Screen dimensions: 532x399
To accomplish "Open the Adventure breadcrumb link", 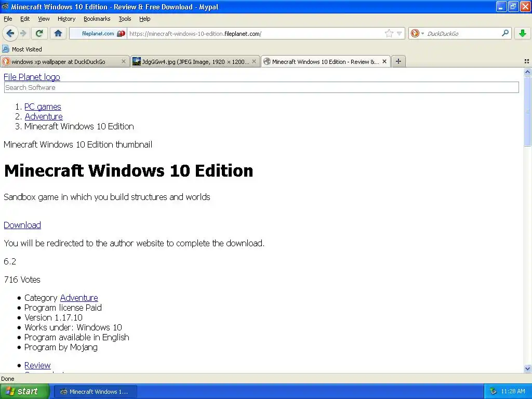I will tap(44, 116).
